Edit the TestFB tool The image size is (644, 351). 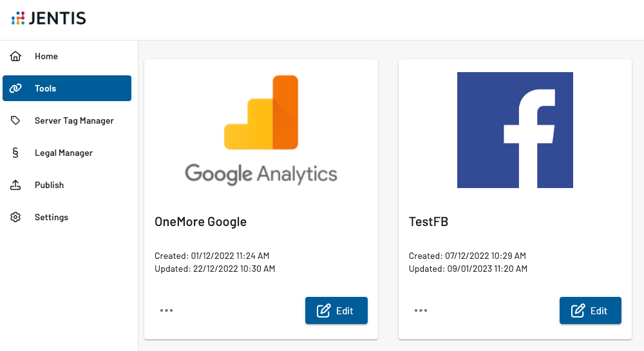[x=590, y=310]
